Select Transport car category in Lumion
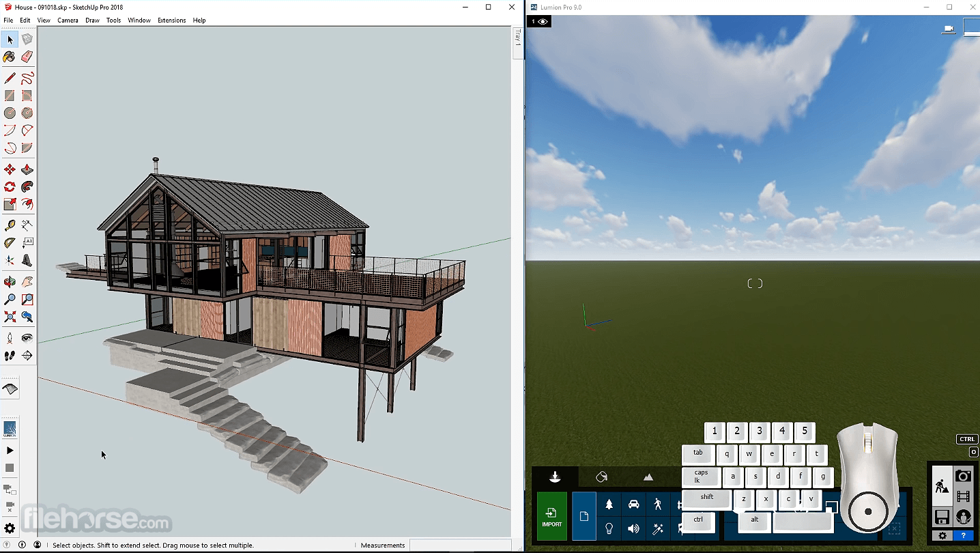The height and width of the screenshot is (553, 980). coord(633,505)
